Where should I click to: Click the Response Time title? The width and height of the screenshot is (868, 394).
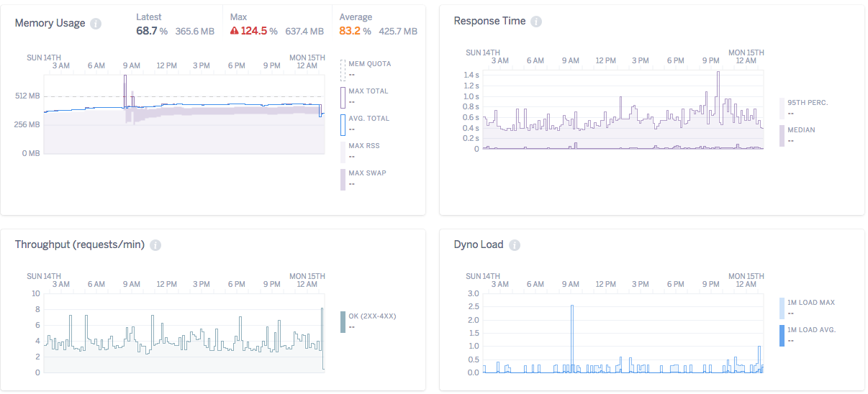[x=489, y=21]
